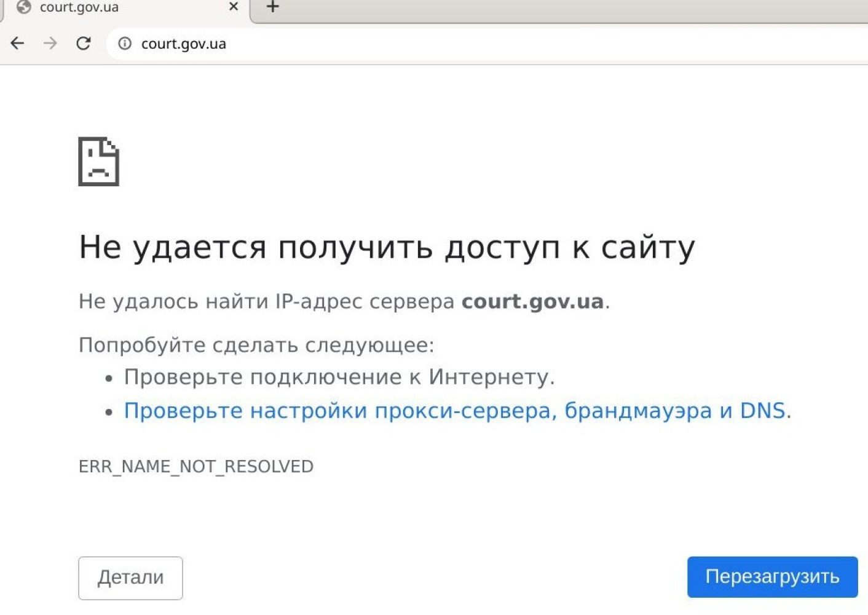Click the ERR_NAME_NOT_RESOLVED error code
This screenshot has width=868, height=615.
[195, 467]
